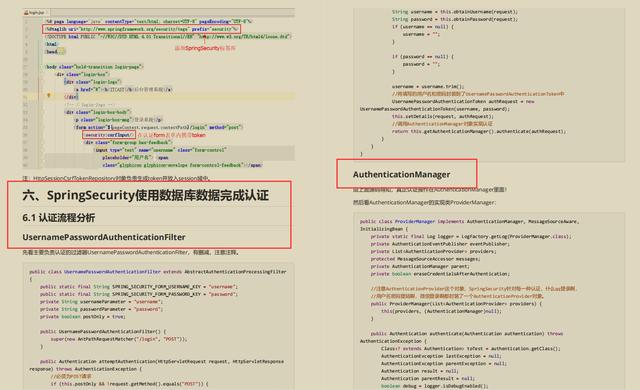The width and height of the screenshot is (640, 390).
Task: Click the 6.1 认证流程分析 subheading
Action: click(x=59, y=217)
